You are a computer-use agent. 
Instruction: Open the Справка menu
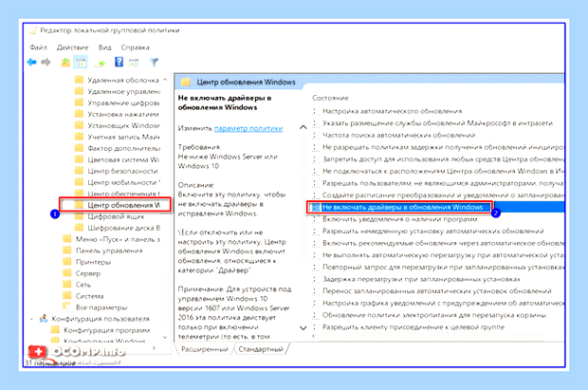pyautogui.click(x=136, y=47)
